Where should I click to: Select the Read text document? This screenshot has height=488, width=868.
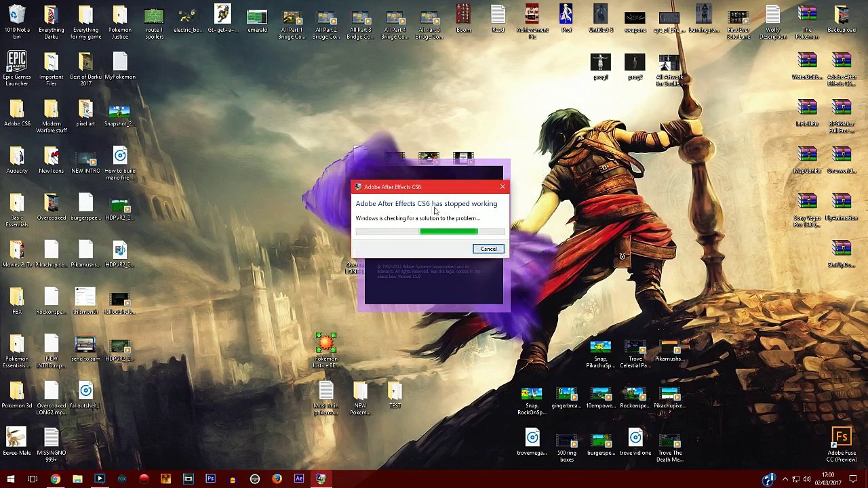click(x=498, y=18)
